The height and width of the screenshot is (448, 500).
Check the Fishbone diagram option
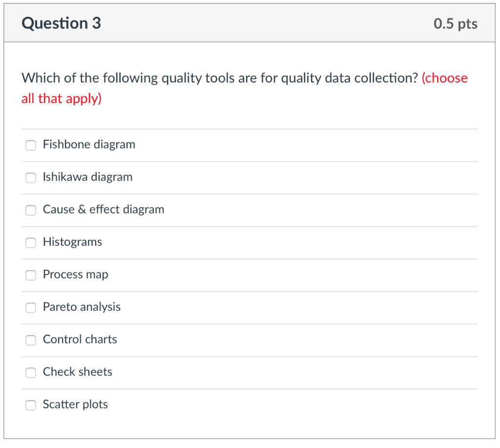click(x=31, y=145)
